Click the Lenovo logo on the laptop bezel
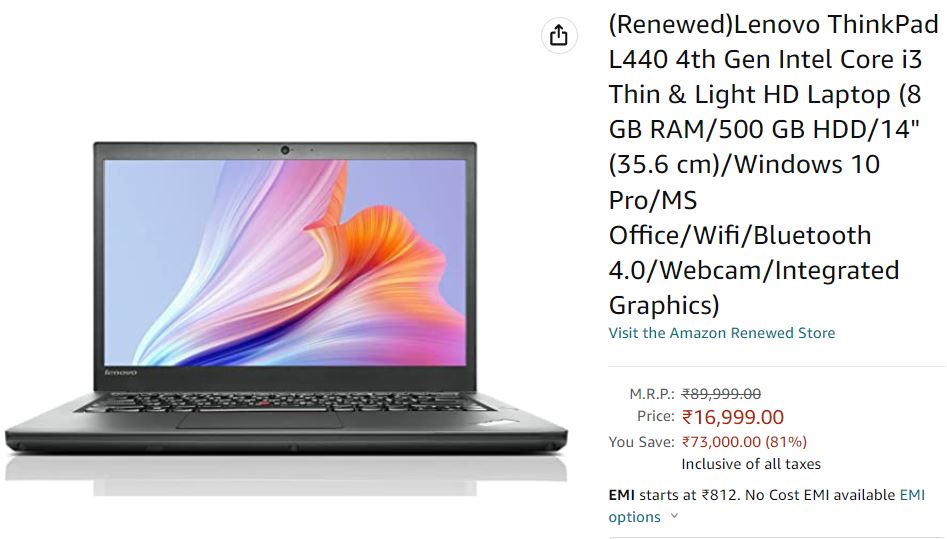This screenshot has width=947, height=539. (120, 372)
